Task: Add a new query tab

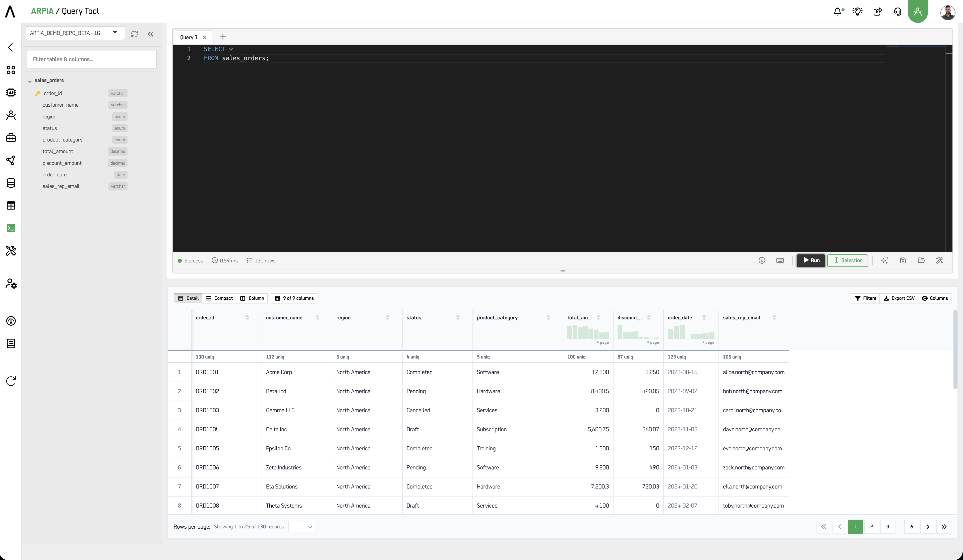Action: [x=223, y=37]
